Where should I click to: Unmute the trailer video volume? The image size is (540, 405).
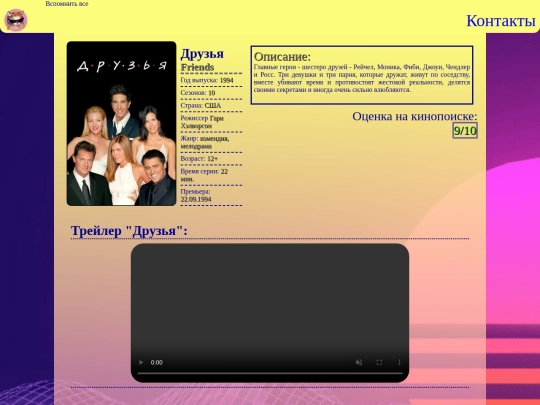point(359,362)
